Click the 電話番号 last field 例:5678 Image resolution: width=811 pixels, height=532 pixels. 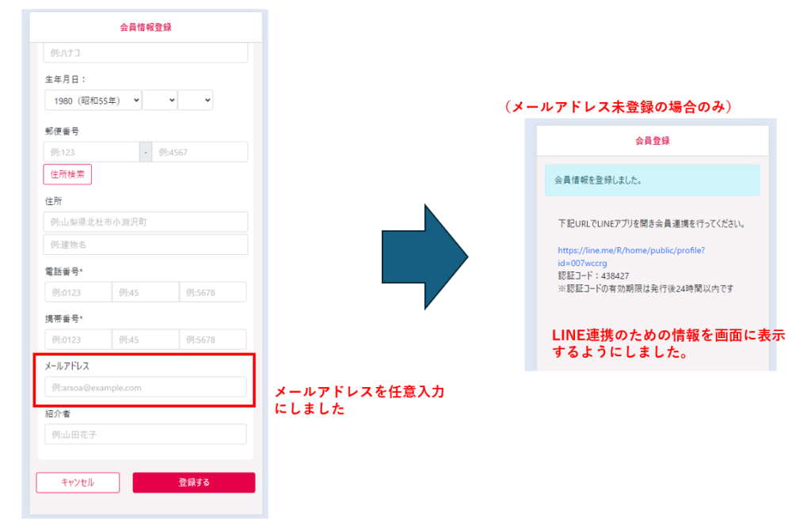click(212, 293)
